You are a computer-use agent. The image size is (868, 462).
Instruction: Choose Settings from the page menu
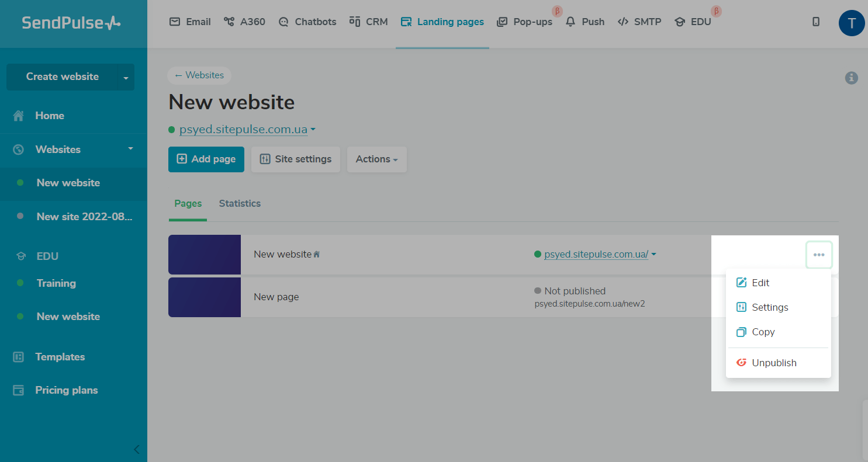[779, 307]
